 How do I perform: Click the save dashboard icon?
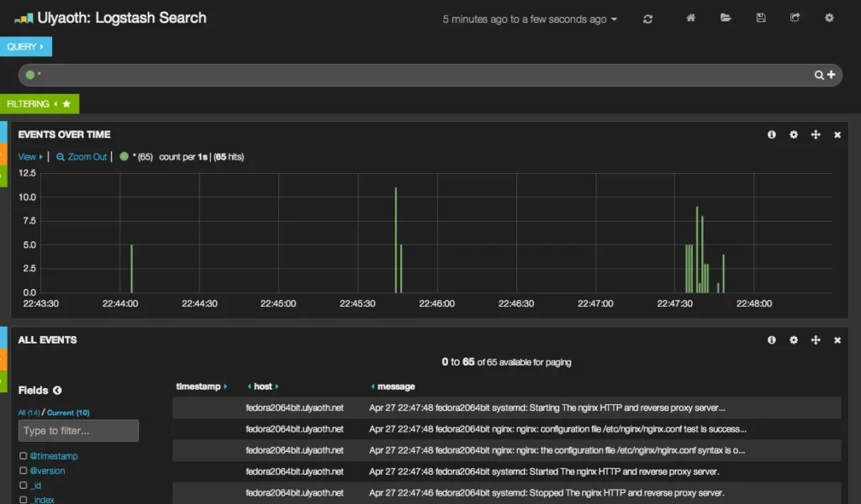761,18
